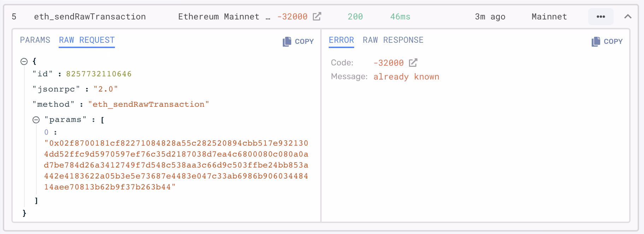Screen dimensions: 644x234
Task: Click the Ethereum Mainnet network label
Action: coord(218,17)
